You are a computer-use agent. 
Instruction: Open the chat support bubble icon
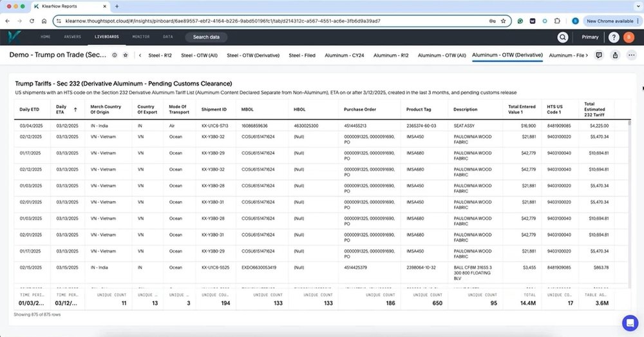(x=630, y=323)
